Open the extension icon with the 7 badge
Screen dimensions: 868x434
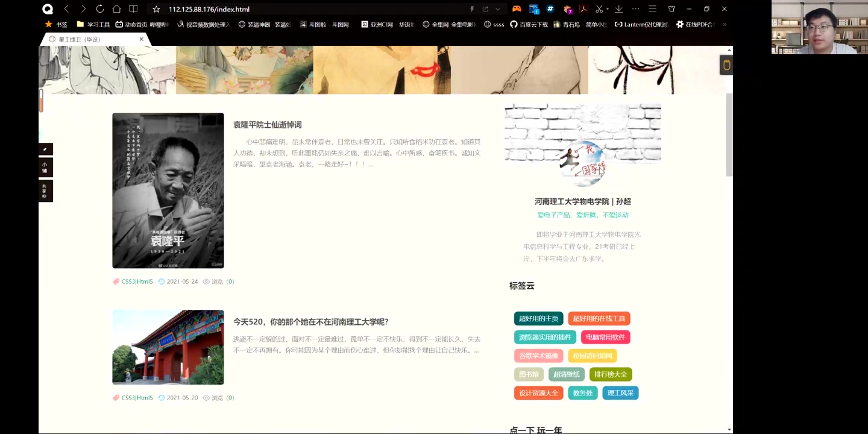coord(567,9)
